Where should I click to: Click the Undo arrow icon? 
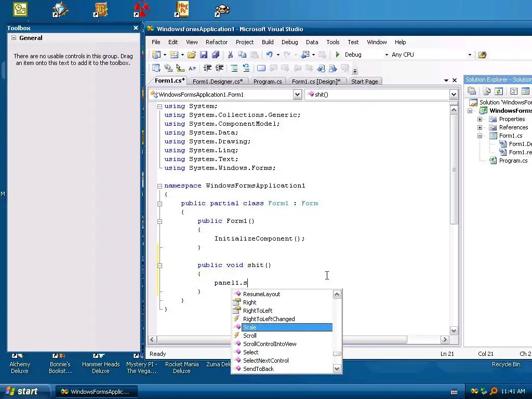point(270,55)
